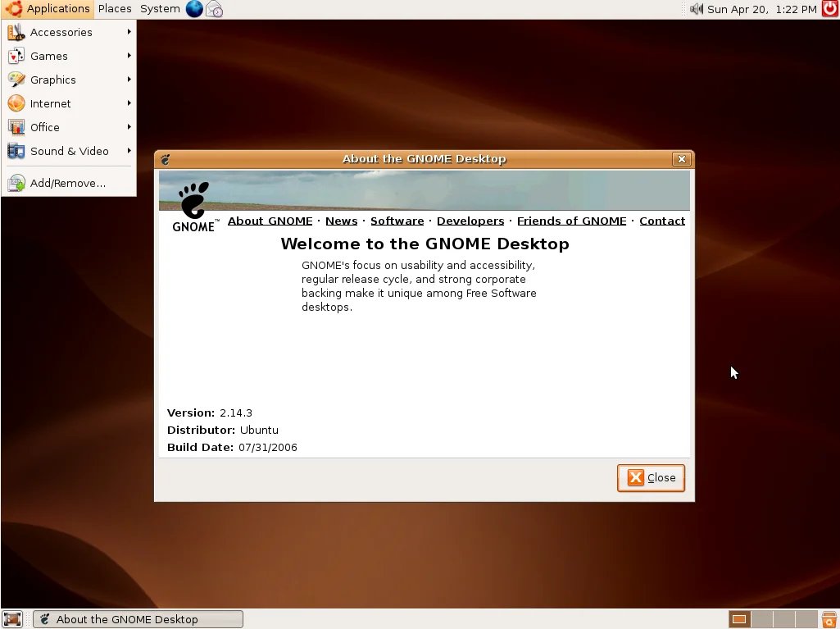
Task: Click the GNOME foot icon in title bar
Action: click(x=165, y=159)
